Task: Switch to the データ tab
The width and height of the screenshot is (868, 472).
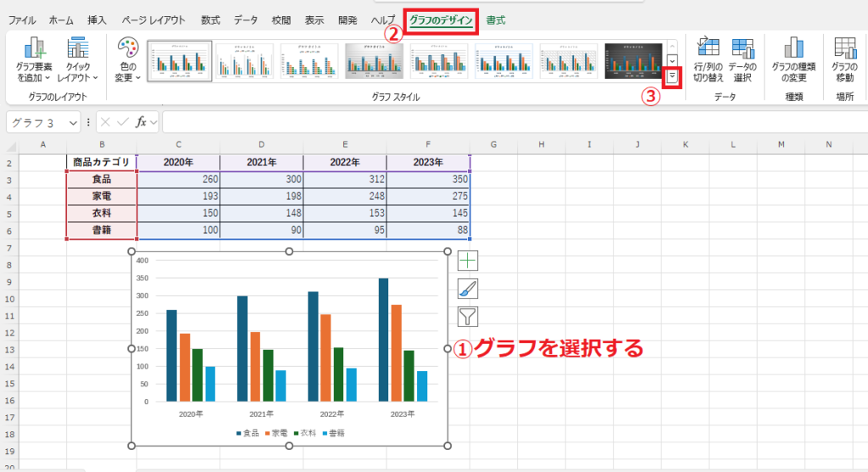Action: tap(245, 20)
